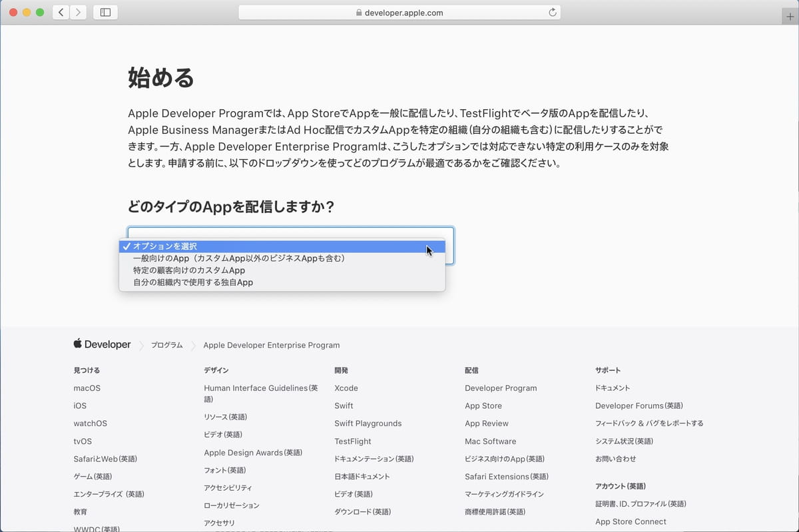Screen dimensions: 799x532
Task: Click the developer.apple.com address bar
Action: tap(400, 13)
